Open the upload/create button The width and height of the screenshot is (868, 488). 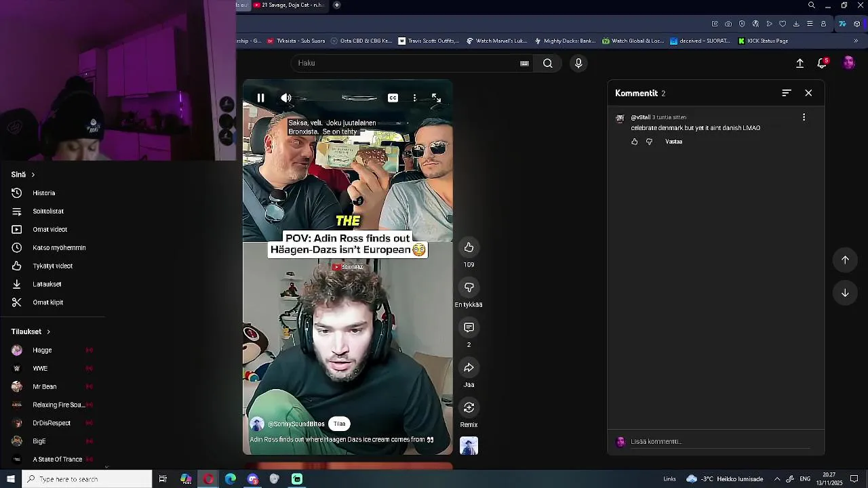(800, 63)
